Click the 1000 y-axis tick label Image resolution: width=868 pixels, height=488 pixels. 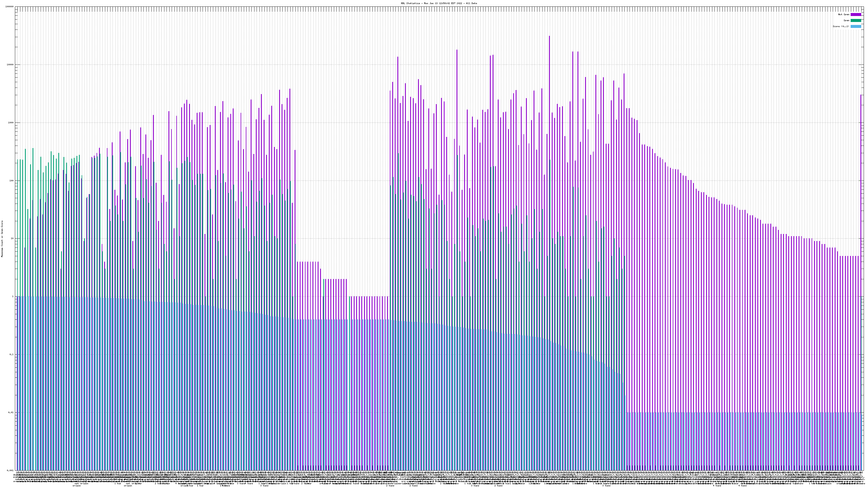pyautogui.click(x=11, y=123)
